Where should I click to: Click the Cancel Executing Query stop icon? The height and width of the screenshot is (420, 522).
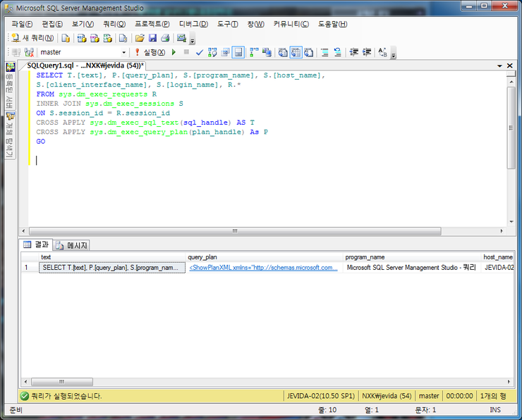[186, 52]
